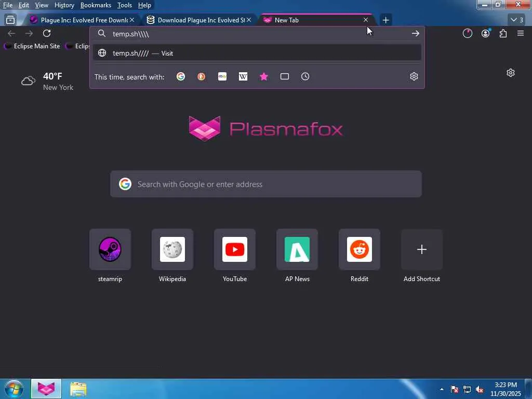
Task: Open the circular progress toolbar icon
Action: (467, 33)
